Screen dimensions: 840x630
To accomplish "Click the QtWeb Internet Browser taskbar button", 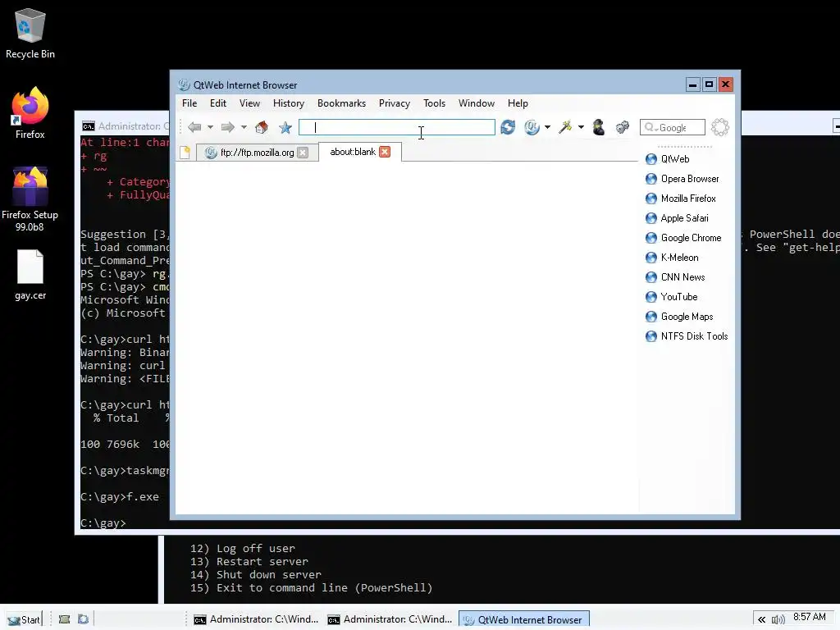I will pos(524,619).
